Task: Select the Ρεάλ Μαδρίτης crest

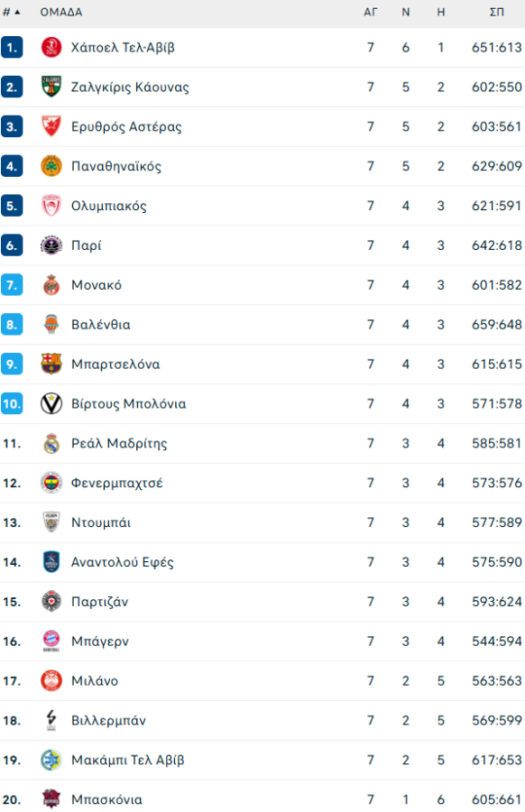Action: (x=50, y=443)
